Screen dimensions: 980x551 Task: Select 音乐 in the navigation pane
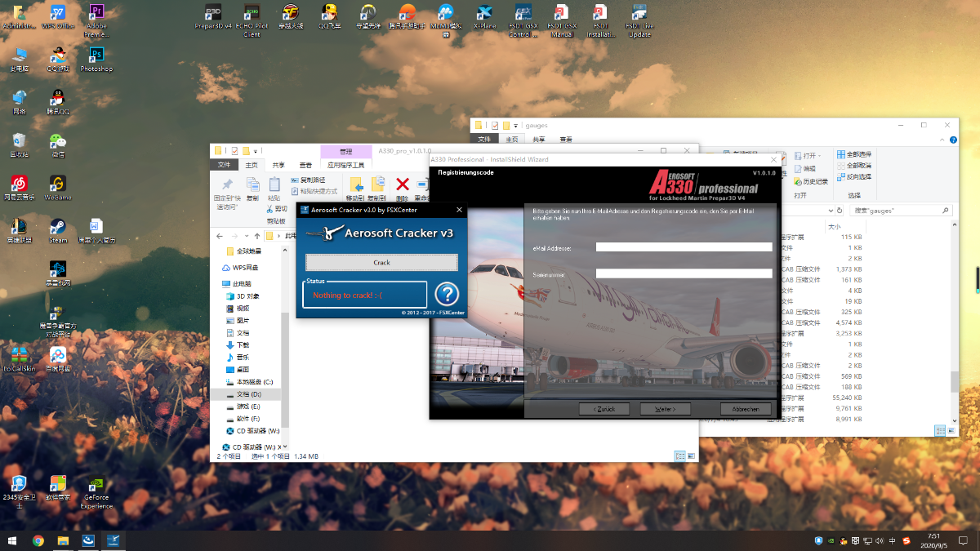click(238, 358)
